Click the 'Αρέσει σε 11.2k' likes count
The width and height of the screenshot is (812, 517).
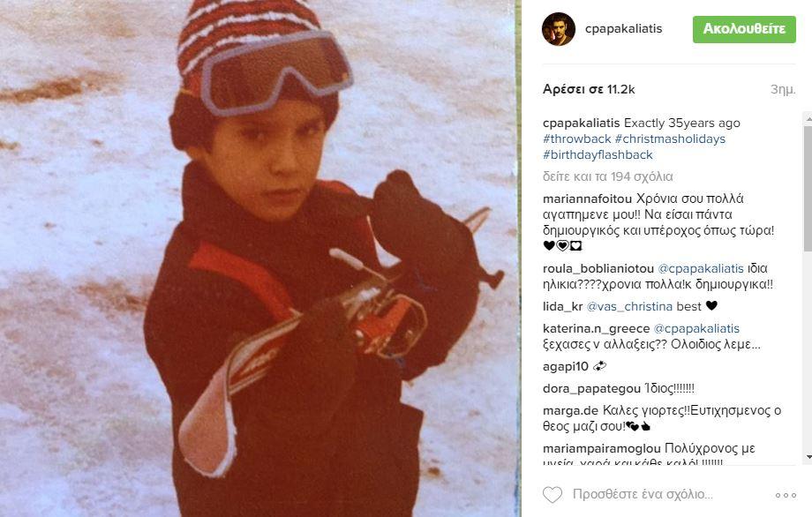pyautogui.click(x=589, y=89)
